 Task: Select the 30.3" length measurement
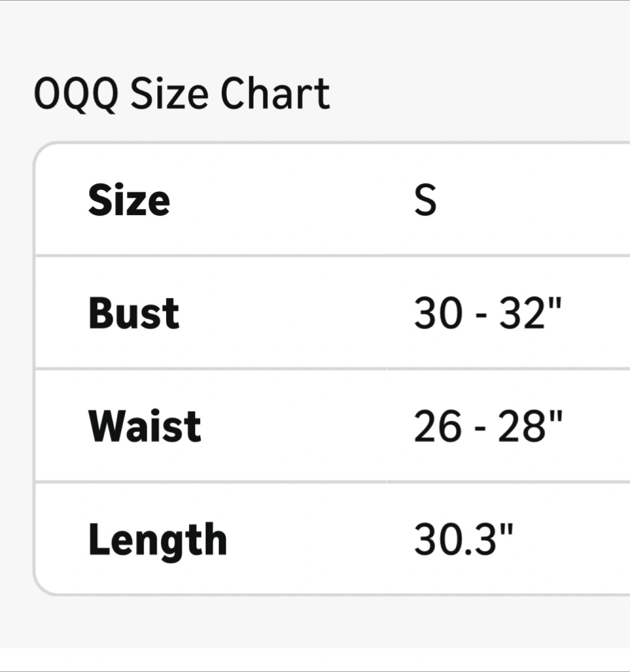tap(463, 540)
